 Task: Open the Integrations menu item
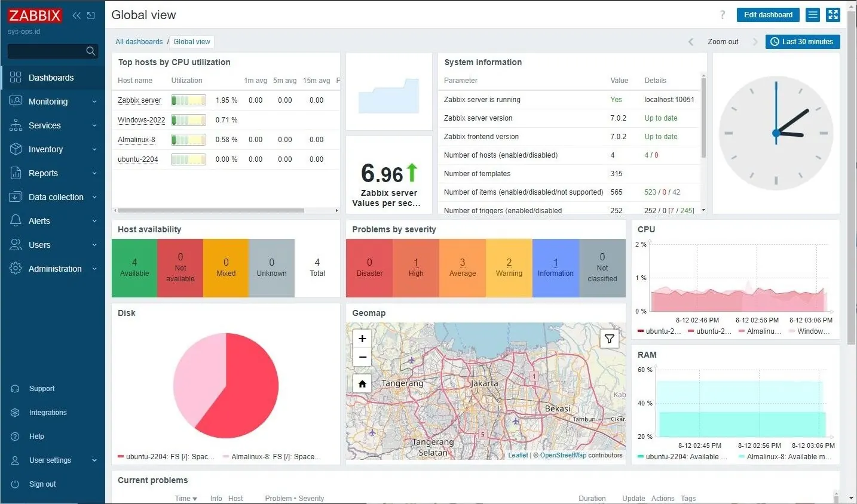(53, 413)
